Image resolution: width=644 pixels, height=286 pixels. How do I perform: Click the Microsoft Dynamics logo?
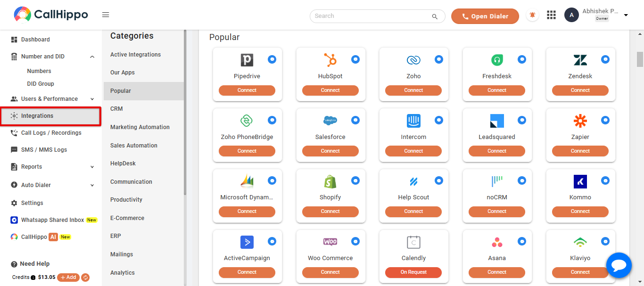point(247,181)
